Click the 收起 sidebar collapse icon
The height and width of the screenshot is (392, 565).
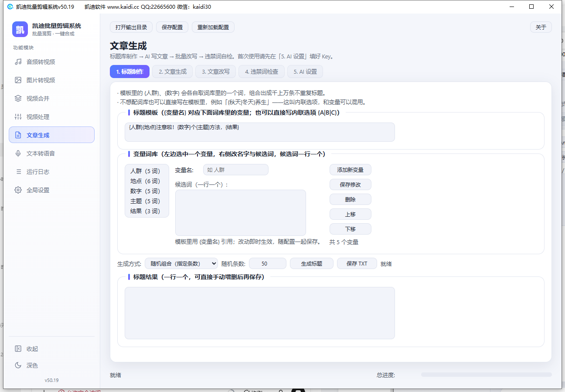coord(18,349)
